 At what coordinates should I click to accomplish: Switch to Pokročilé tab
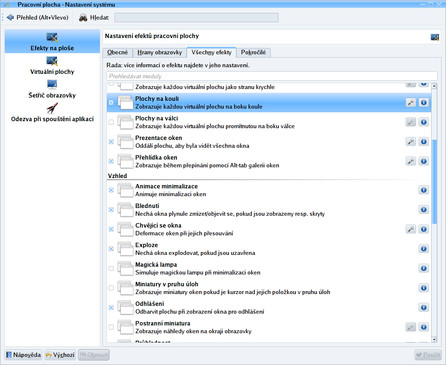pyautogui.click(x=253, y=52)
